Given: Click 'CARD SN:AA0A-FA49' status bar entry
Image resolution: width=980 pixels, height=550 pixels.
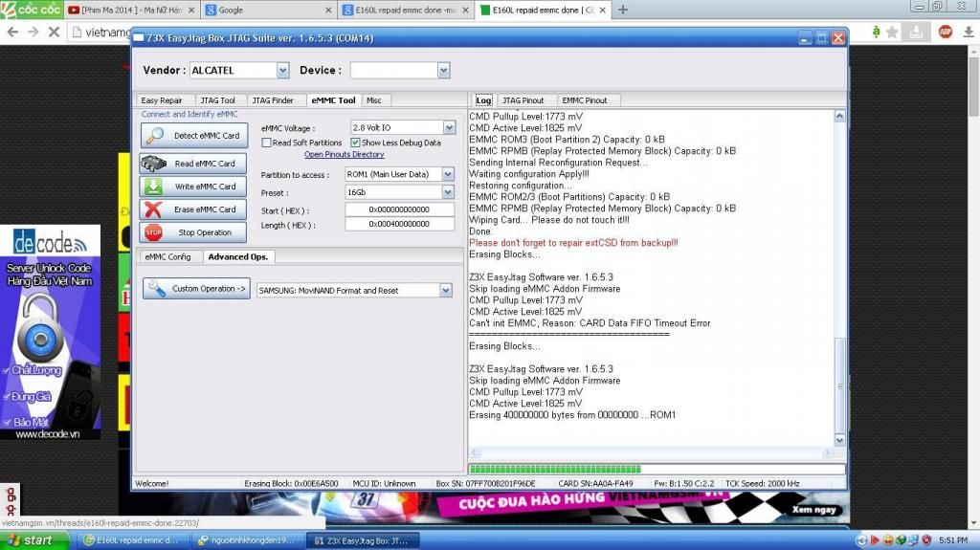Looking at the screenshot, I should [595, 483].
